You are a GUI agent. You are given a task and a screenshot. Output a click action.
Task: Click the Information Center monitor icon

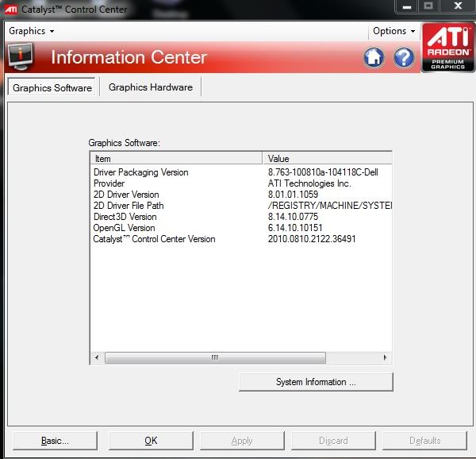[20, 56]
